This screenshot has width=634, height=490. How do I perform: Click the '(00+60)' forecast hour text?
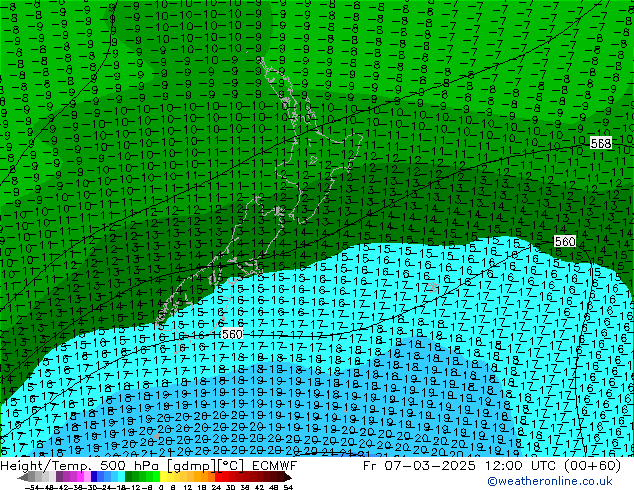tap(595, 466)
